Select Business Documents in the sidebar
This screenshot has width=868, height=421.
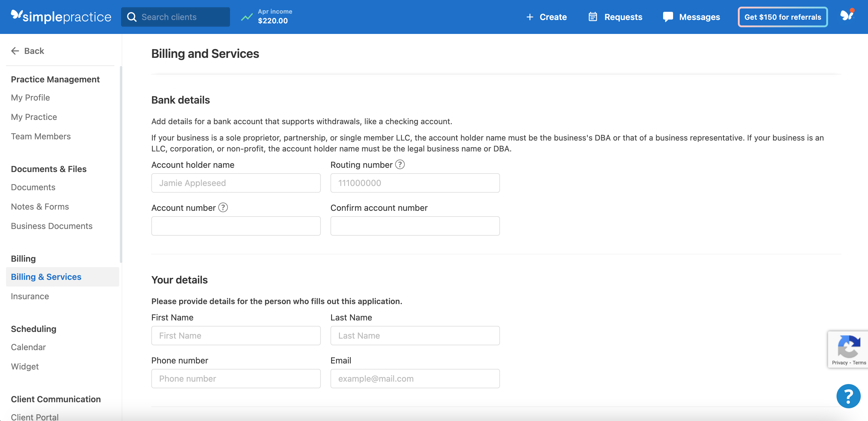[x=51, y=226]
